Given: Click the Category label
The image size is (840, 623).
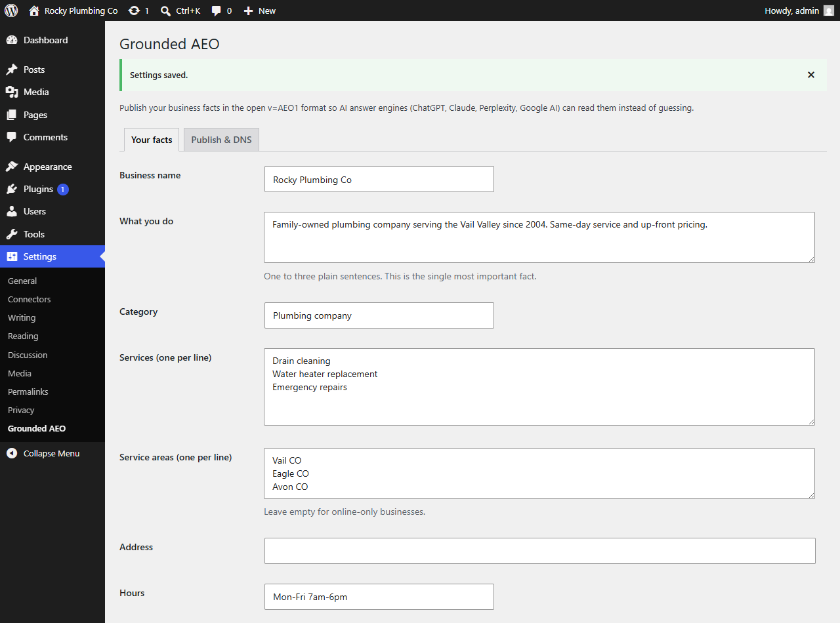Looking at the screenshot, I should pos(138,311).
